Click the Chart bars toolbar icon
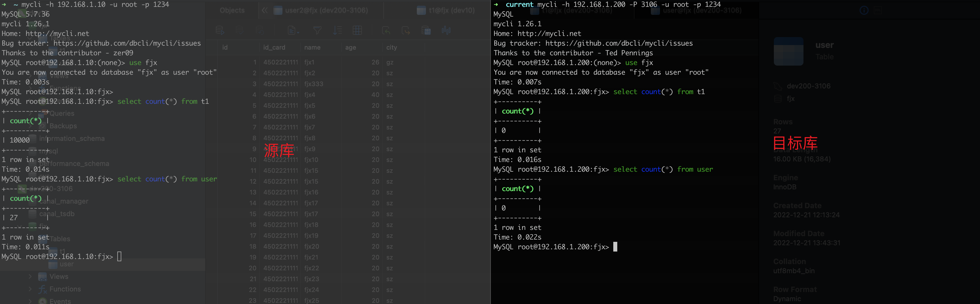The width and height of the screenshot is (980, 304). [x=446, y=31]
